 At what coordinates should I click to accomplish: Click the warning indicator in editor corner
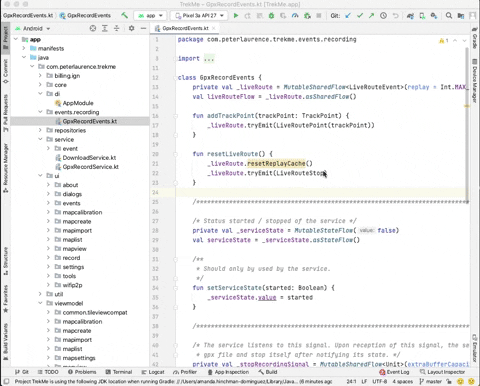click(443, 41)
